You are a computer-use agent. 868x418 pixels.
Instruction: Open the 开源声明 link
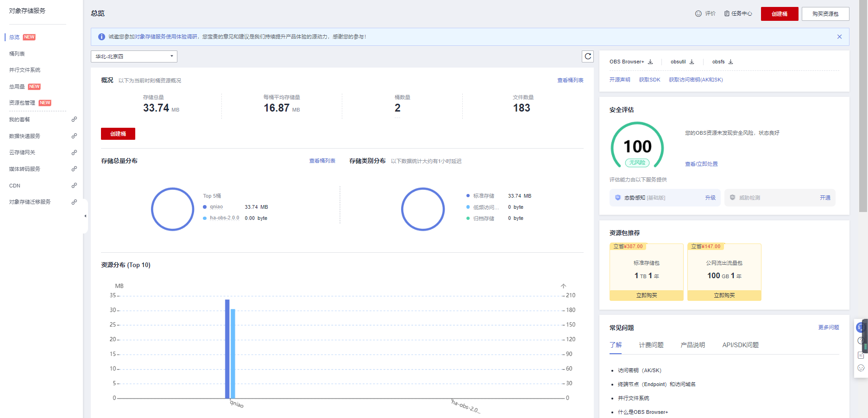point(620,80)
